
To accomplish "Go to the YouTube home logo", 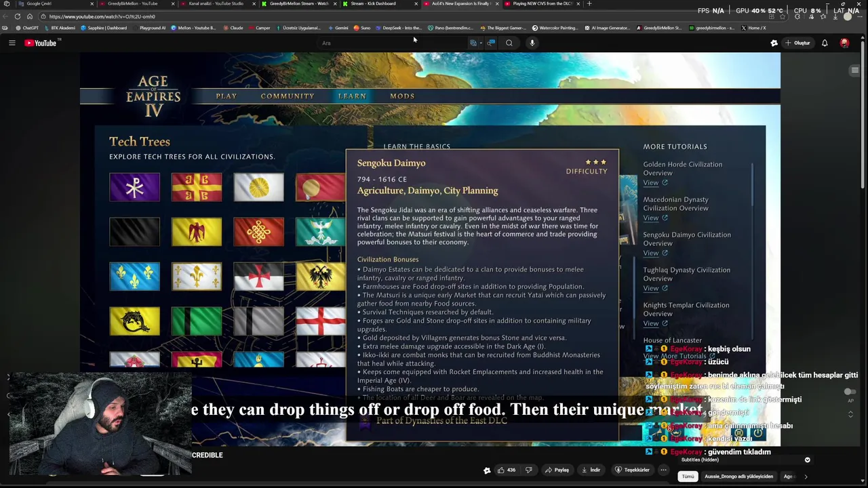I will point(41,43).
